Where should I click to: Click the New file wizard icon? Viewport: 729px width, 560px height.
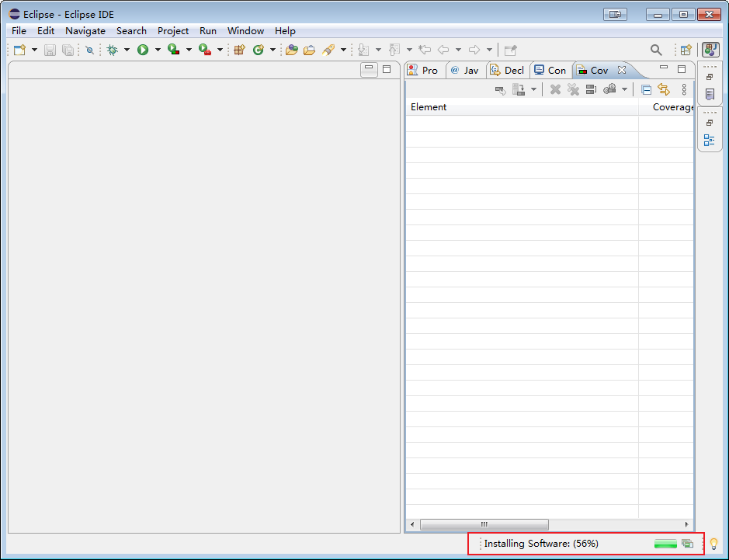(19, 50)
